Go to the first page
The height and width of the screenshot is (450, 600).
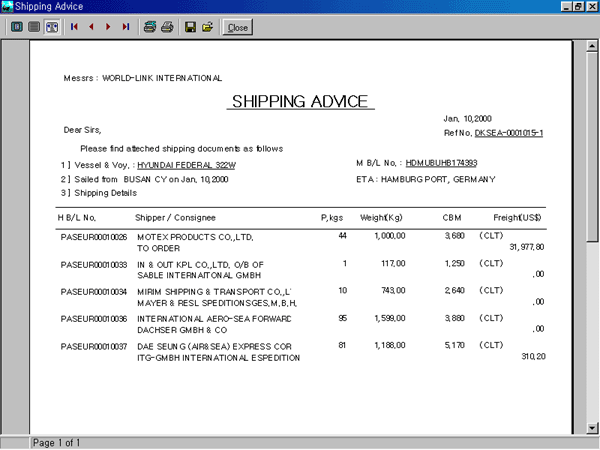pyautogui.click(x=74, y=27)
